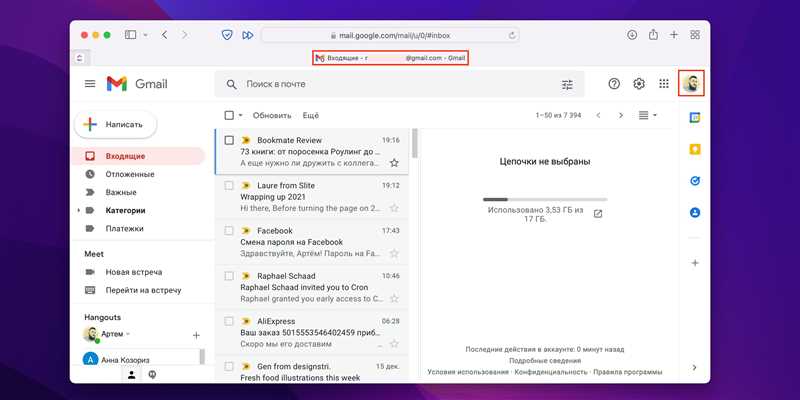
Task: Toggle Safari sidebar icon
Action: pyautogui.click(x=131, y=35)
